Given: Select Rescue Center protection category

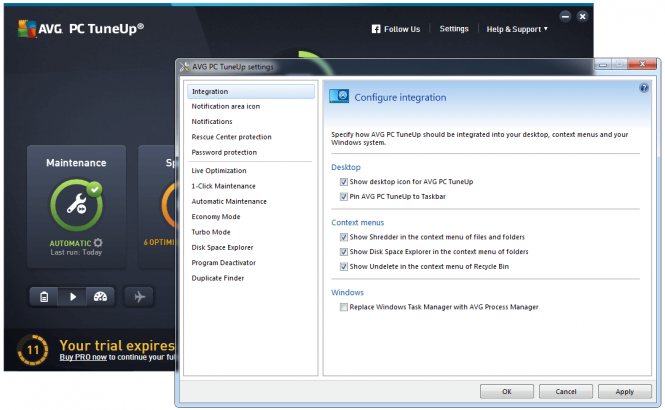Looking at the screenshot, I should (231, 137).
